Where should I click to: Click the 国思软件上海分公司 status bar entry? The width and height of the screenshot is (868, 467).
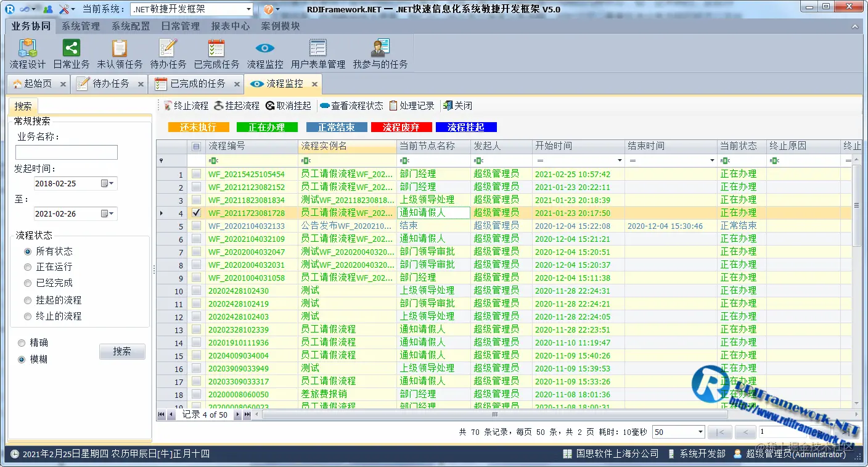coord(611,453)
